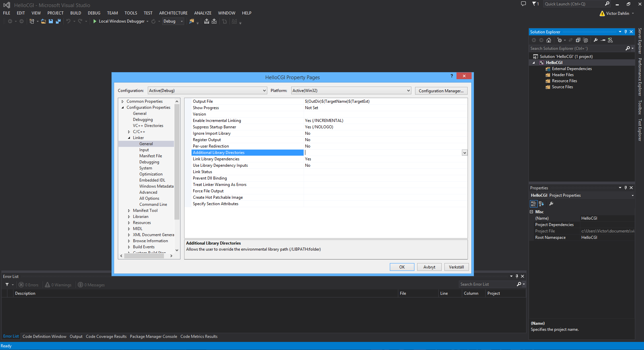Screen dimensions: 644x350
Task: Click the Property Pages wrench in Properties panel
Action: (x=551, y=204)
